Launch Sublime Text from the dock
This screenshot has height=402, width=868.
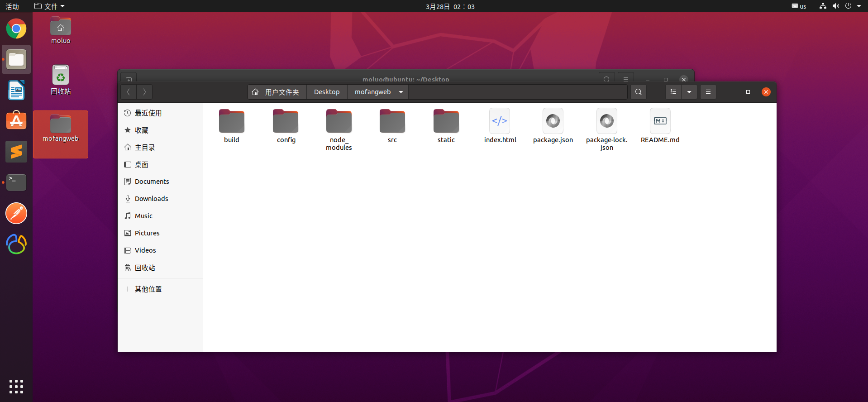click(16, 152)
